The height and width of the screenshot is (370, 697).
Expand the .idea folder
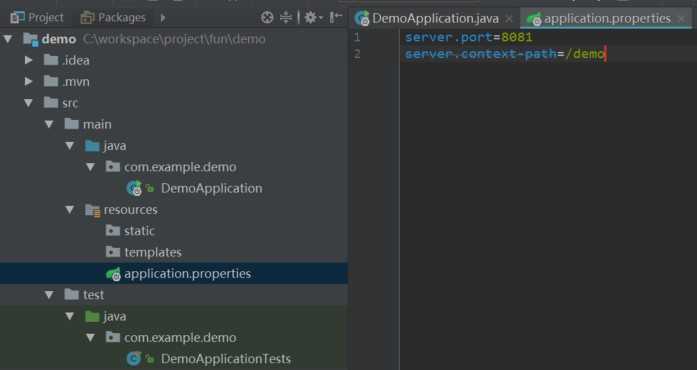[28, 60]
